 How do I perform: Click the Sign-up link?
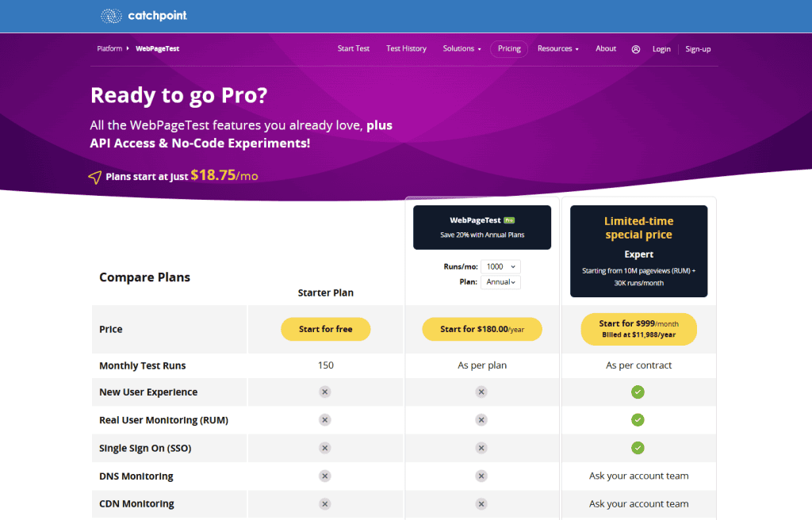698,49
